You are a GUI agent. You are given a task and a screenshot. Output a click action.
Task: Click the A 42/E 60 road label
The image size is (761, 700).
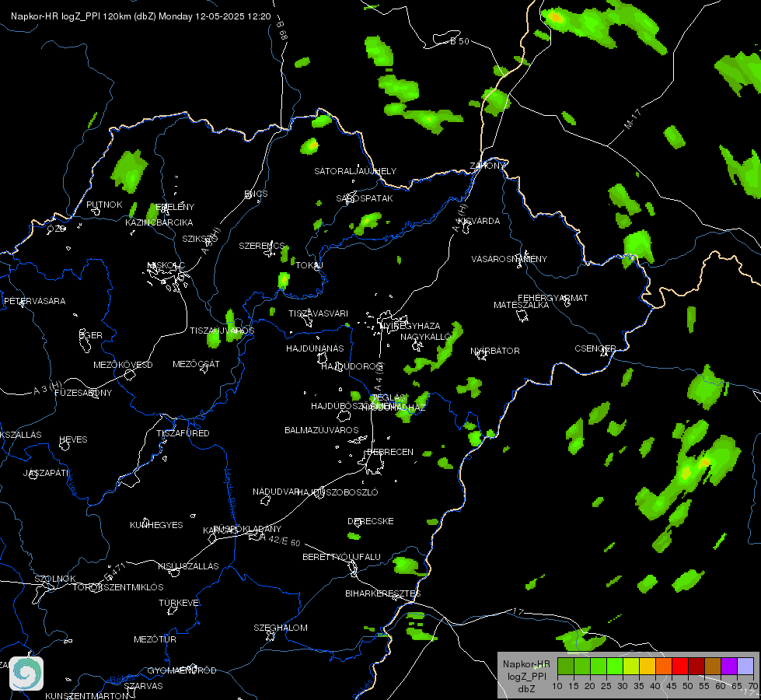click(281, 539)
